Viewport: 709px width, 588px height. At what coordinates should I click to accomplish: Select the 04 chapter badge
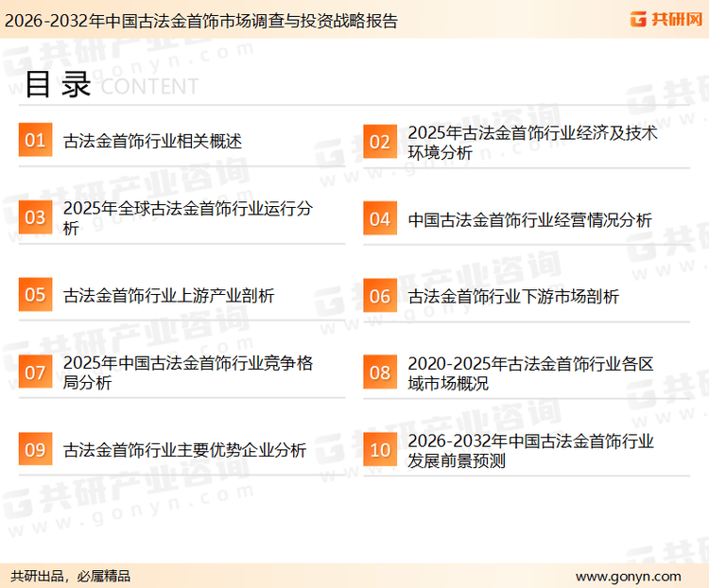click(379, 219)
